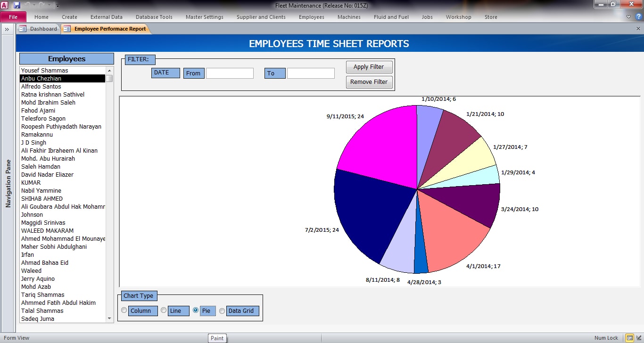Minimize the ribbon with the chevron
Image resolution: width=644 pixels, height=343 pixels.
(629, 17)
